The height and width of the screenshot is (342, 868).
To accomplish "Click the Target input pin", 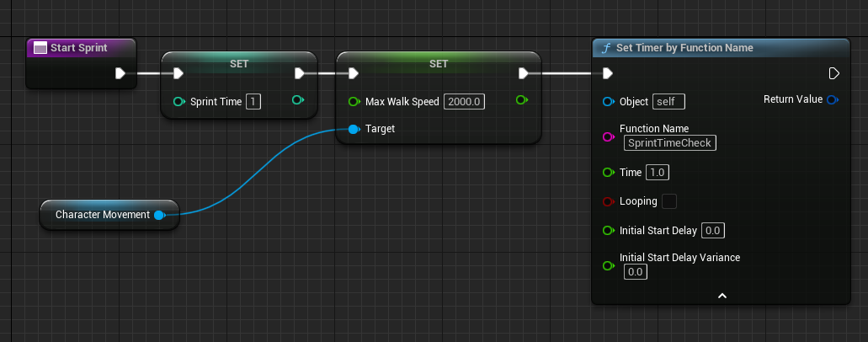I will pos(354,129).
